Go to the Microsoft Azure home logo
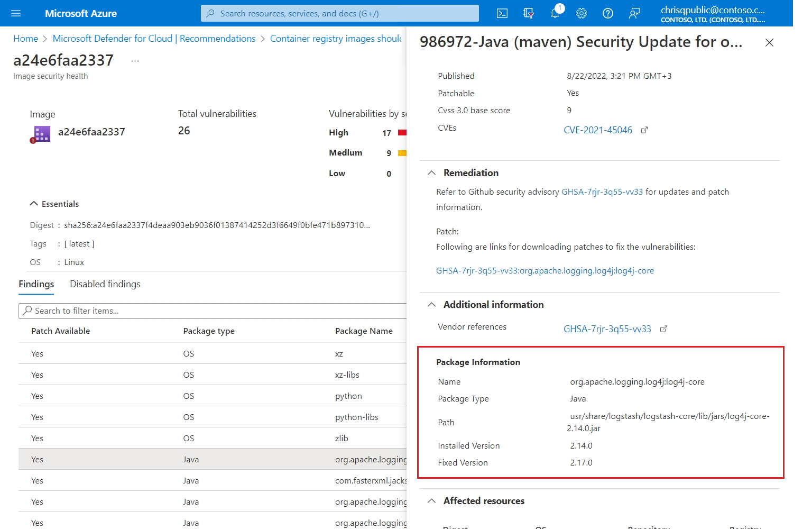The image size is (812, 529). pyautogui.click(x=81, y=13)
